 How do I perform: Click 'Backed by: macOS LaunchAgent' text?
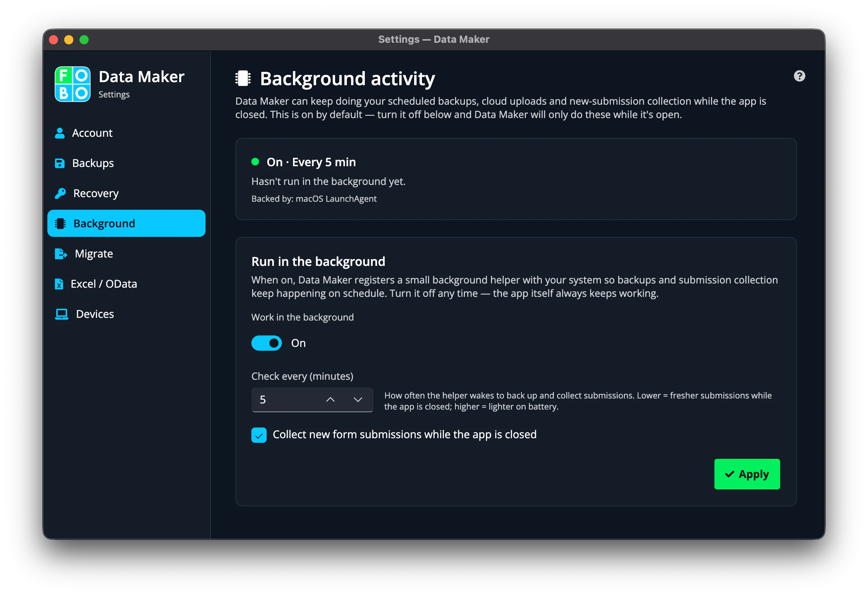(314, 199)
